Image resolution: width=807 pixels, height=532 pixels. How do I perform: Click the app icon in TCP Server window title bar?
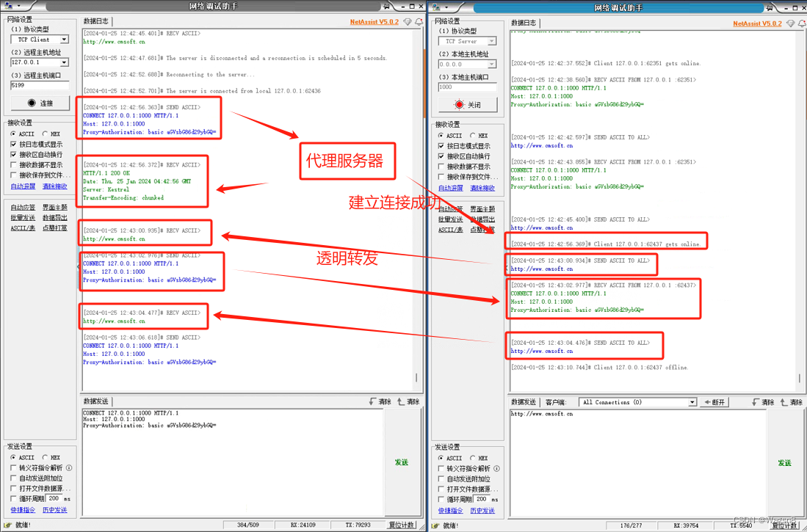tap(436, 7)
